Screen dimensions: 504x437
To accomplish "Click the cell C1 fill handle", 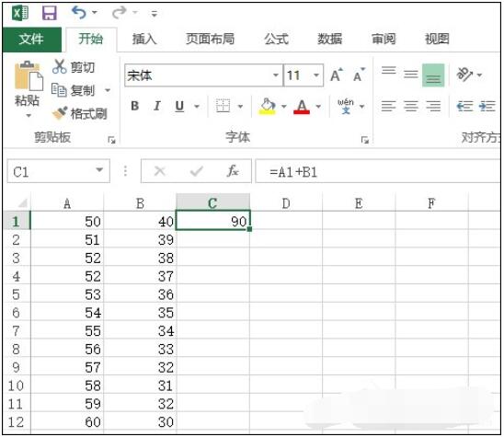I will click(250, 229).
